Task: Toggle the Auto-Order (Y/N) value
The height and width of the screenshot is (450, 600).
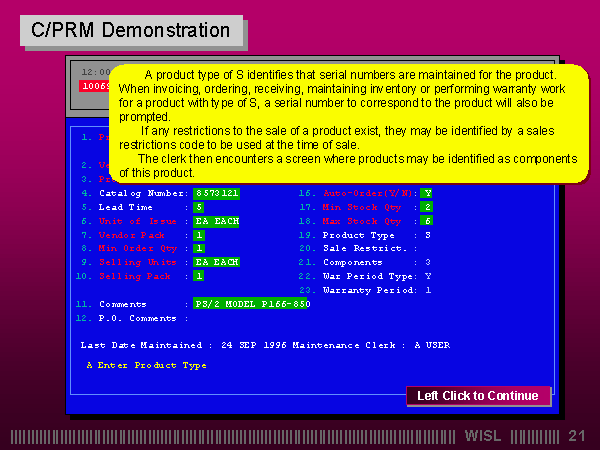Action: pos(427,192)
